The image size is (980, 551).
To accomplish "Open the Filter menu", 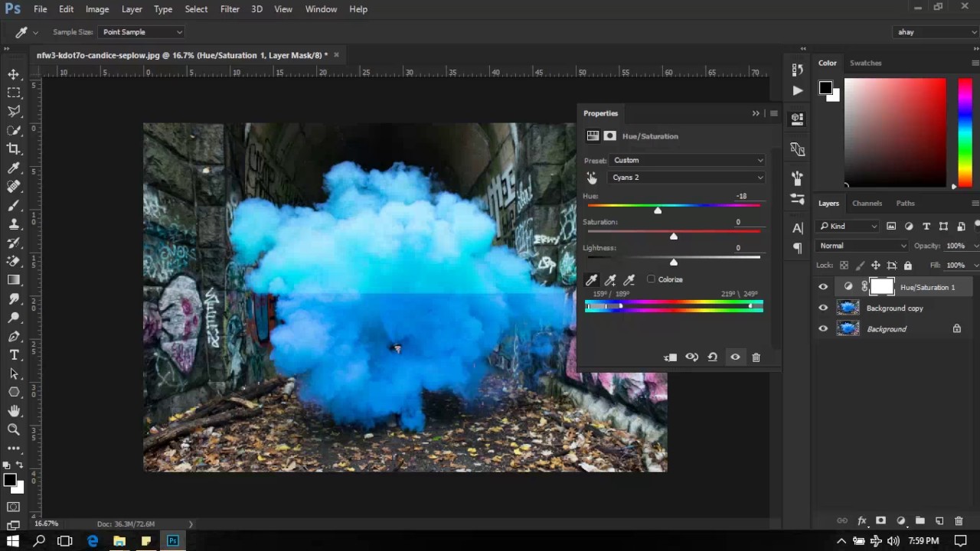I will (x=230, y=9).
